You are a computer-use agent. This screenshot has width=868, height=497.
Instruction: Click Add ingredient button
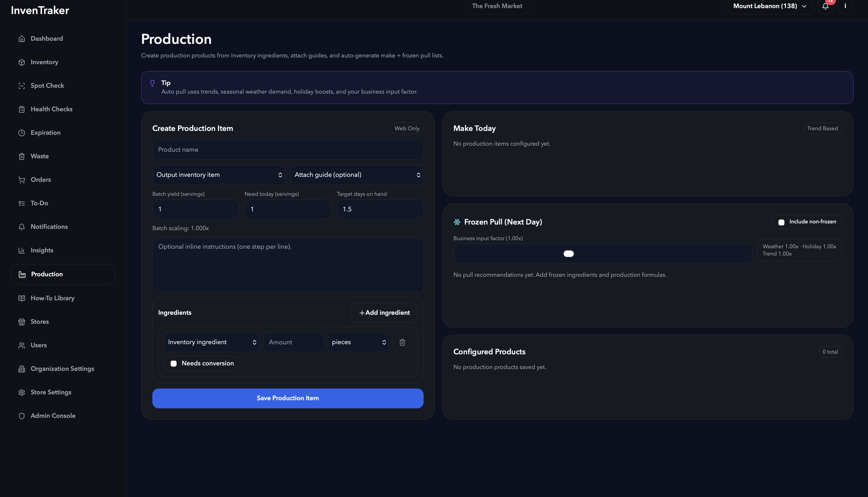coord(384,313)
